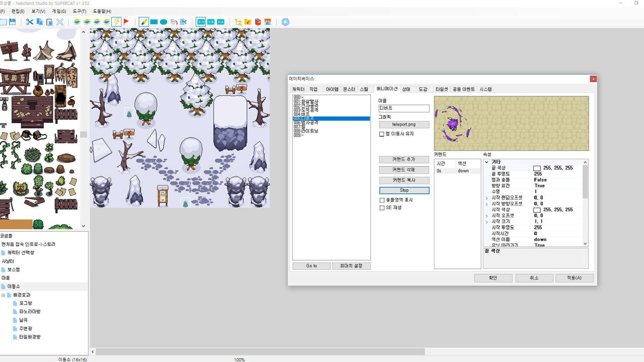Click the 커맨드 추가 button
644x362 pixels.
point(404,160)
